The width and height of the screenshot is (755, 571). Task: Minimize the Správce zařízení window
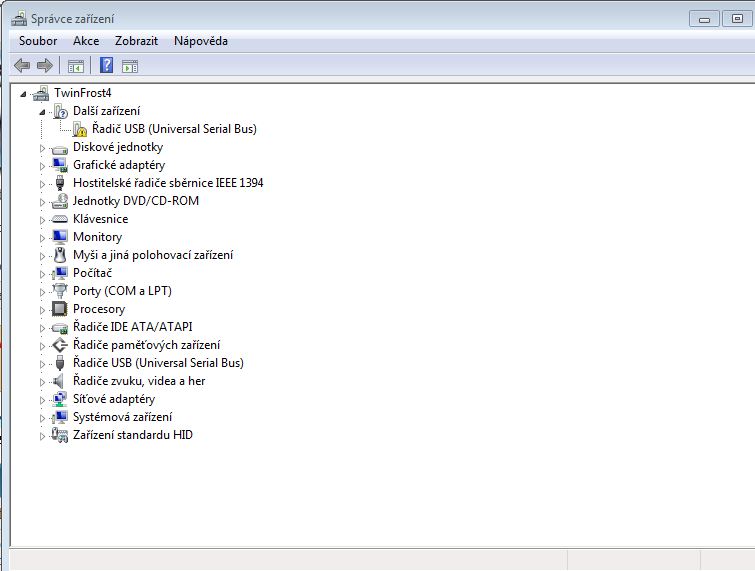click(704, 19)
